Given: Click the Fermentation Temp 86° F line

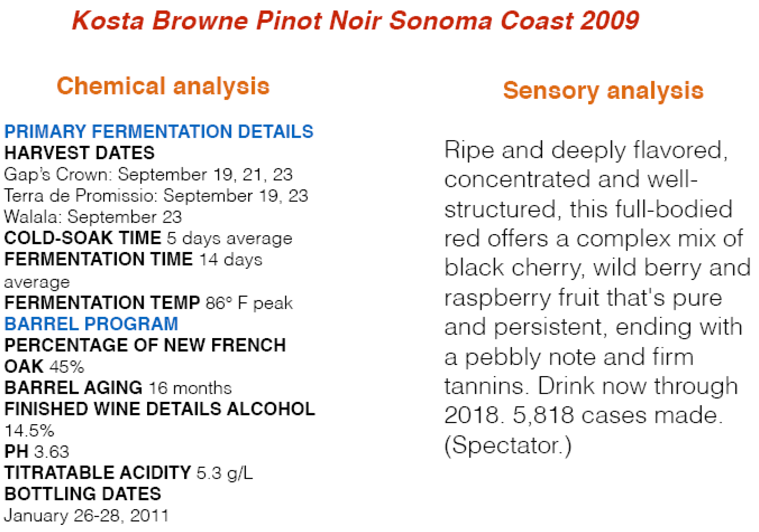Looking at the screenshot, I should point(148,303).
